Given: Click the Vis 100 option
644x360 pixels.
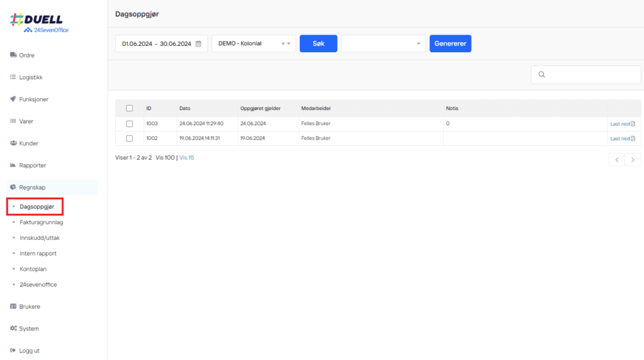Looking at the screenshot, I should coord(165,158).
